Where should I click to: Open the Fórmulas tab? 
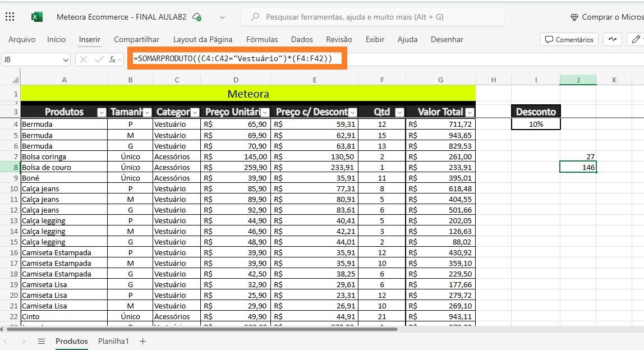pos(262,39)
